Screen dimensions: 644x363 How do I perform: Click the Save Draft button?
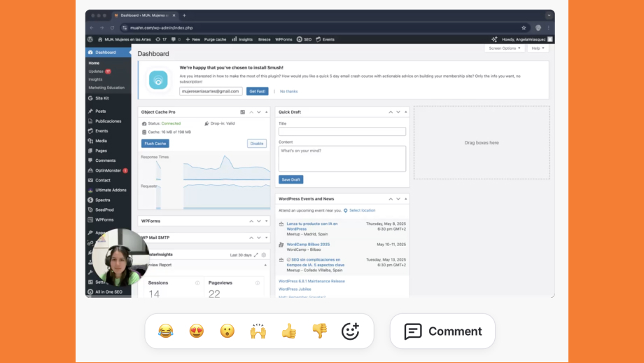coord(290,179)
